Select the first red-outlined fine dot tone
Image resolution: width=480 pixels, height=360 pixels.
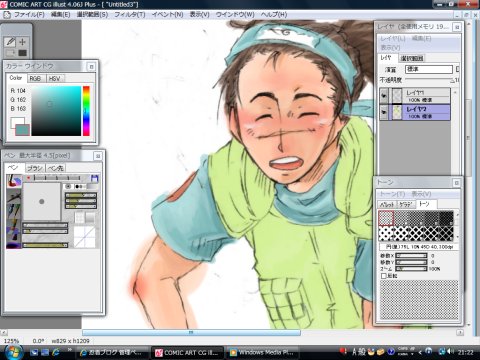point(386,218)
